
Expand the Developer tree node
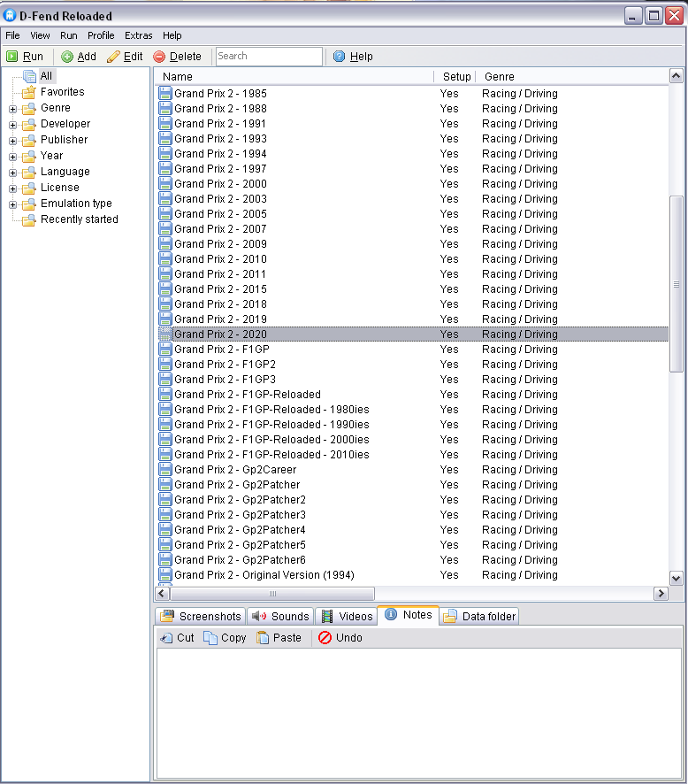point(13,125)
